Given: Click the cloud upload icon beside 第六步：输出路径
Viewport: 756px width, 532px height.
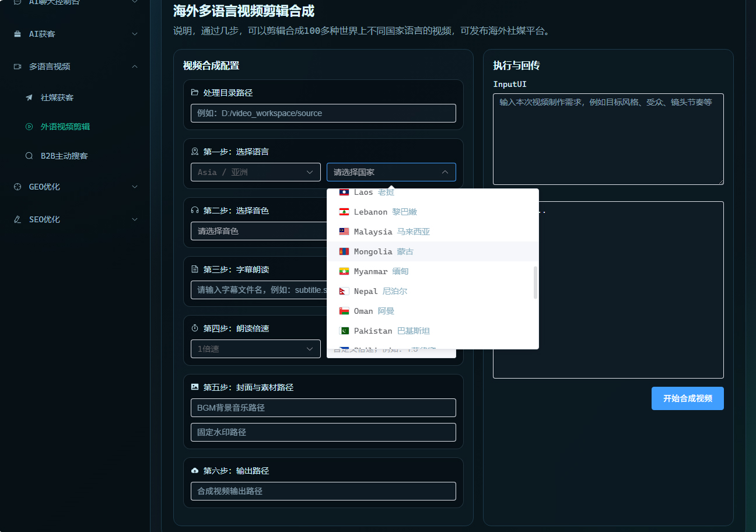Looking at the screenshot, I should [195, 471].
